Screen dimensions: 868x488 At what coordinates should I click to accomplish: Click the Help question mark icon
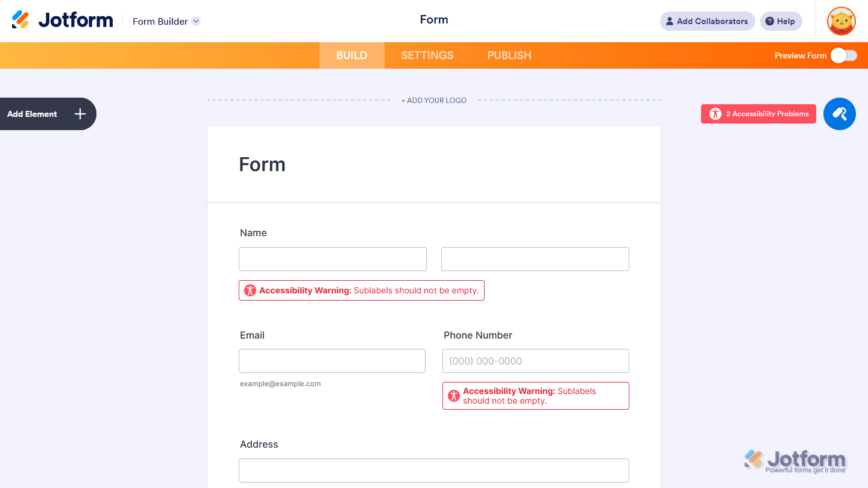771,21
